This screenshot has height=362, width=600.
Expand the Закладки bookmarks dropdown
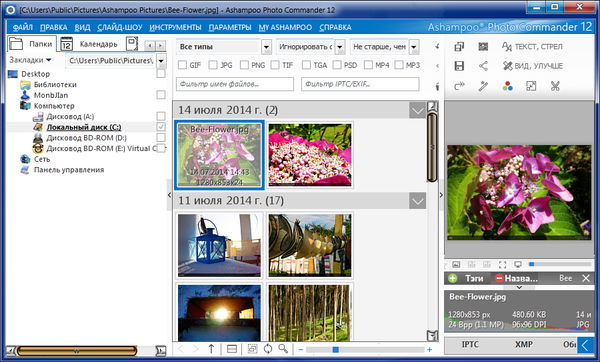[30, 60]
